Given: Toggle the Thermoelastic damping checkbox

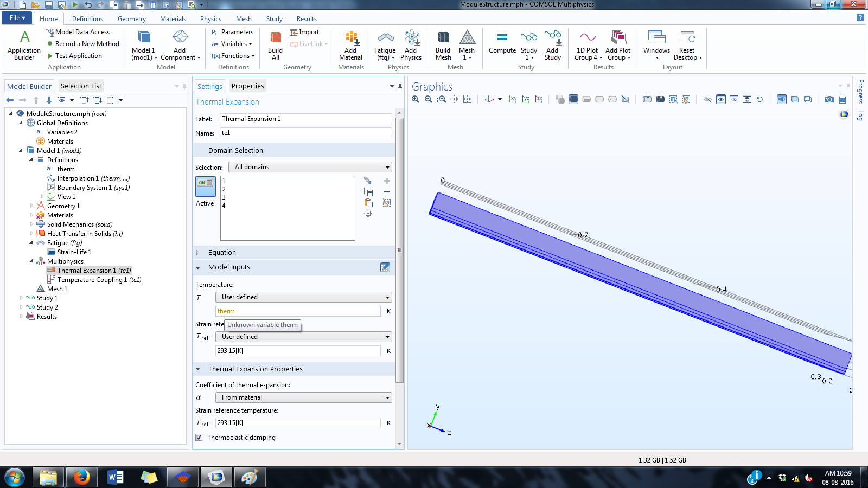Looking at the screenshot, I should 199,438.
